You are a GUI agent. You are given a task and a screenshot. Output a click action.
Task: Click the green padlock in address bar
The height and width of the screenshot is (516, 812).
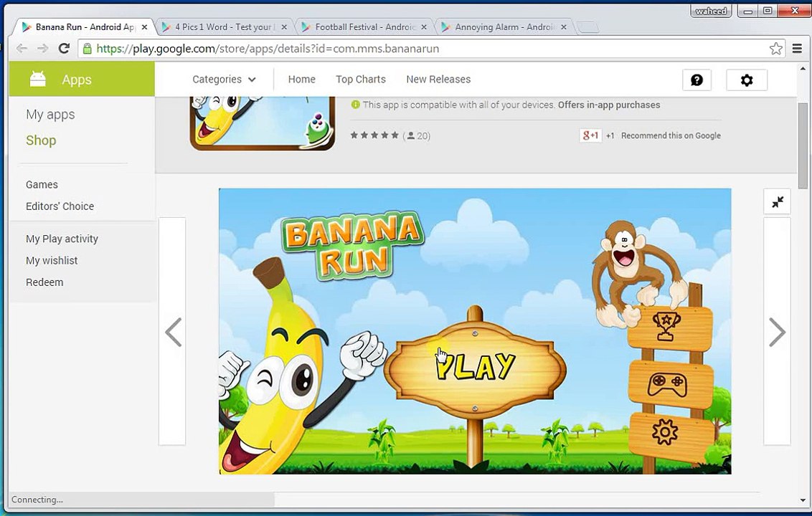click(87, 49)
